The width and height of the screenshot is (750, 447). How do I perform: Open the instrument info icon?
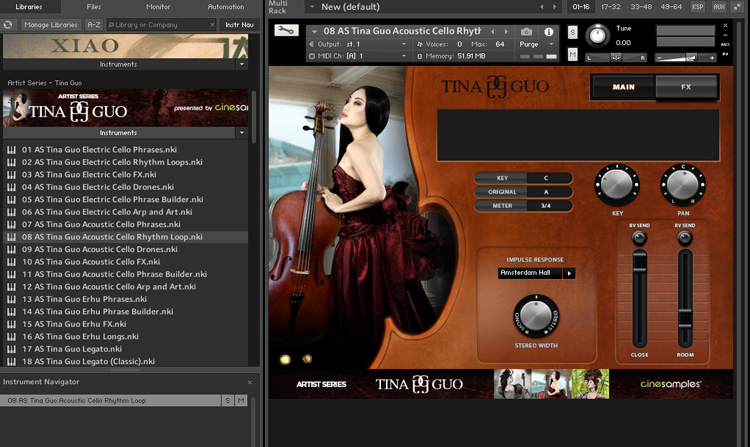549,32
